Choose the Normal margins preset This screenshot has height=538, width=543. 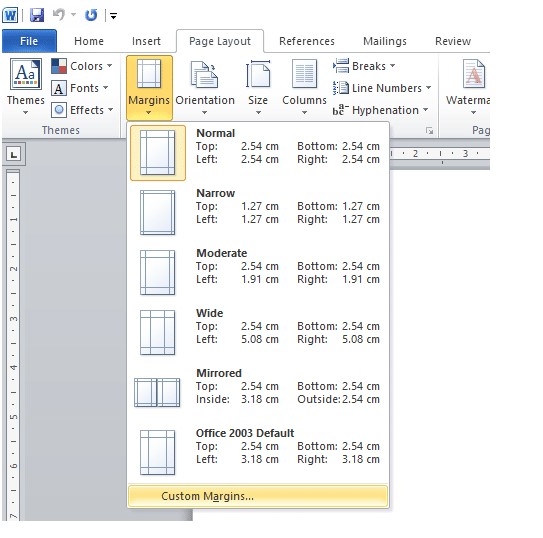coord(258,153)
